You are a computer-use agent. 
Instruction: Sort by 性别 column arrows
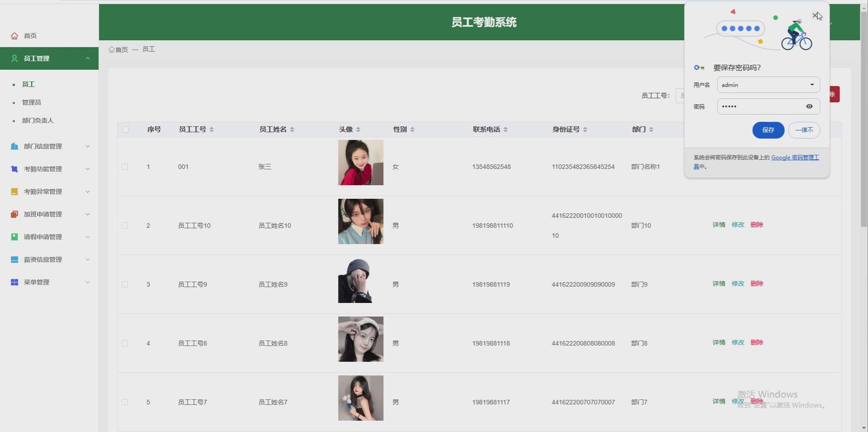tap(412, 130)
